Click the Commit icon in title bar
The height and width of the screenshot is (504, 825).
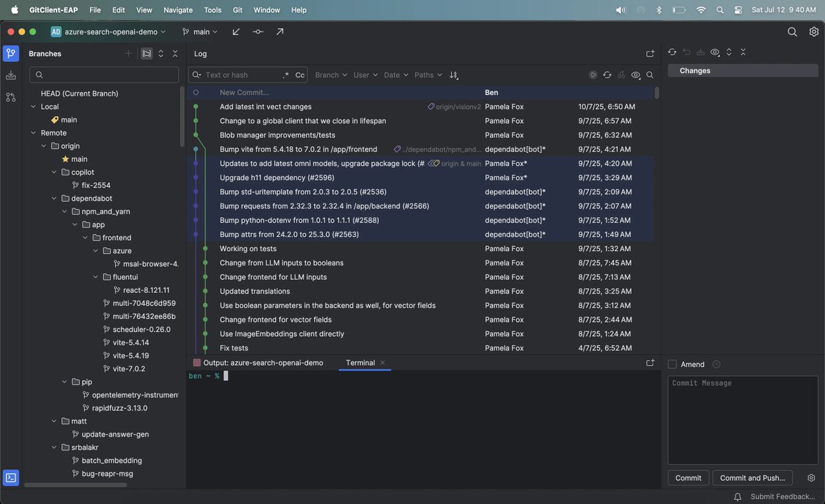[258, 32]
